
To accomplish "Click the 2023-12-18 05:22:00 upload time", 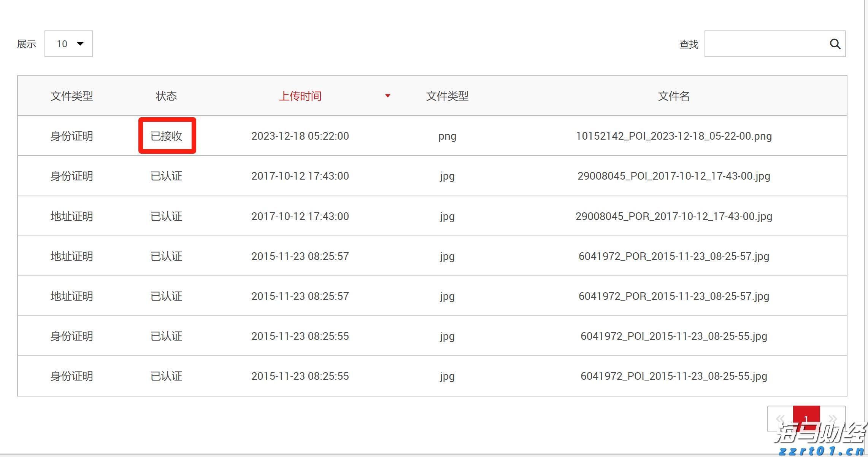I will (x=300, y=136).
